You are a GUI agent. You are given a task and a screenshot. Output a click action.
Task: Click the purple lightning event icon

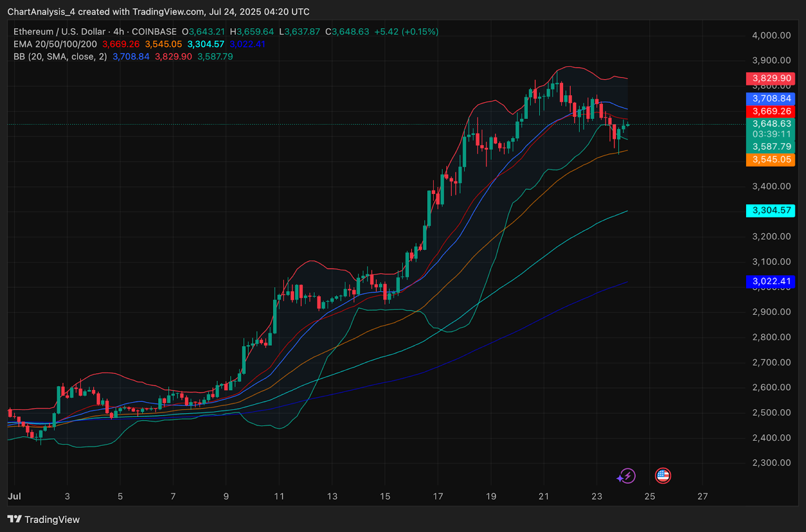(x=627, y=476)
